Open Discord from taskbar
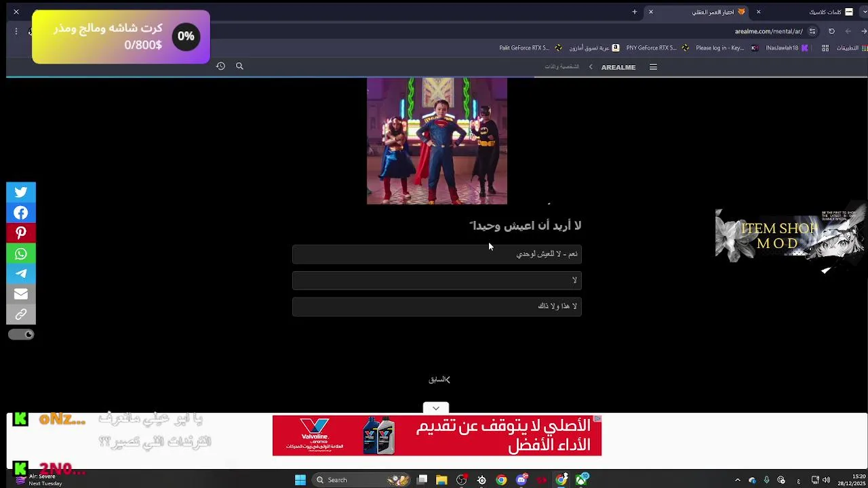 point(521,480)
